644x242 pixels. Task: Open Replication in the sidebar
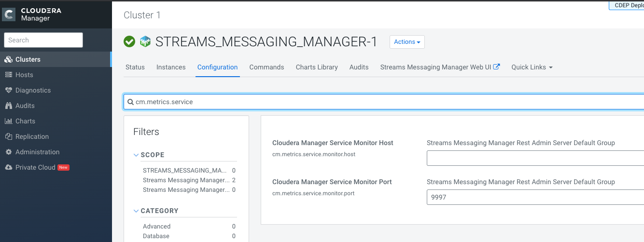click(x=56, y=136)
